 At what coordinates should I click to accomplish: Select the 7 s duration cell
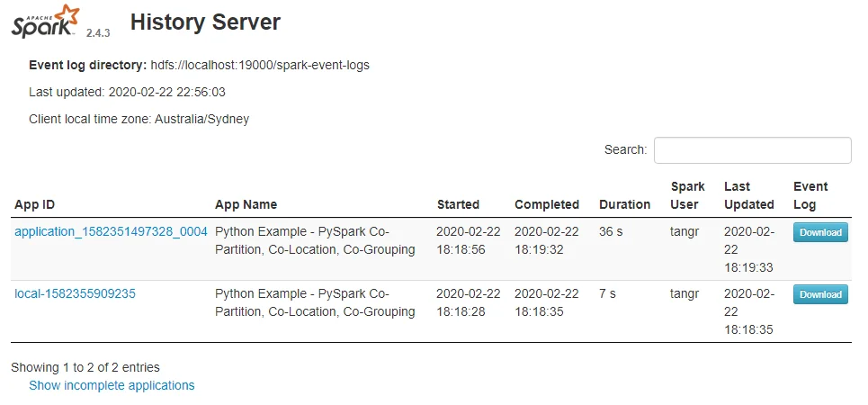point(608,293)
